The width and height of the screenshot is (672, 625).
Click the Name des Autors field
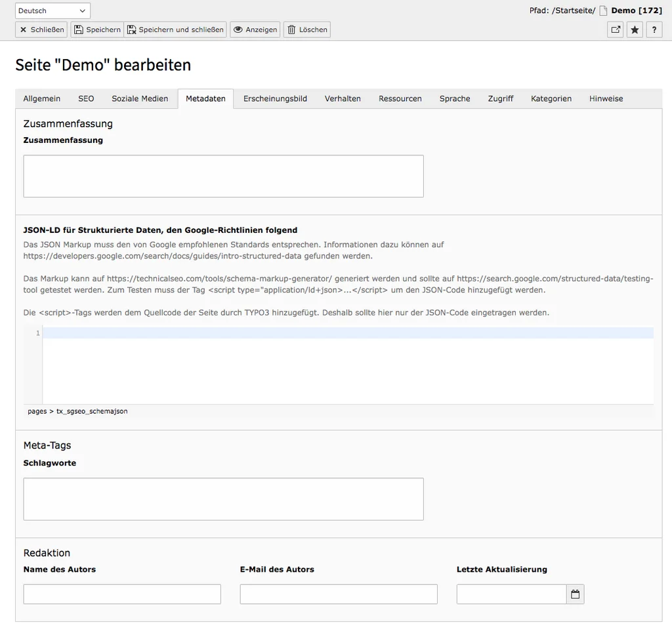[x=121, y=594]
